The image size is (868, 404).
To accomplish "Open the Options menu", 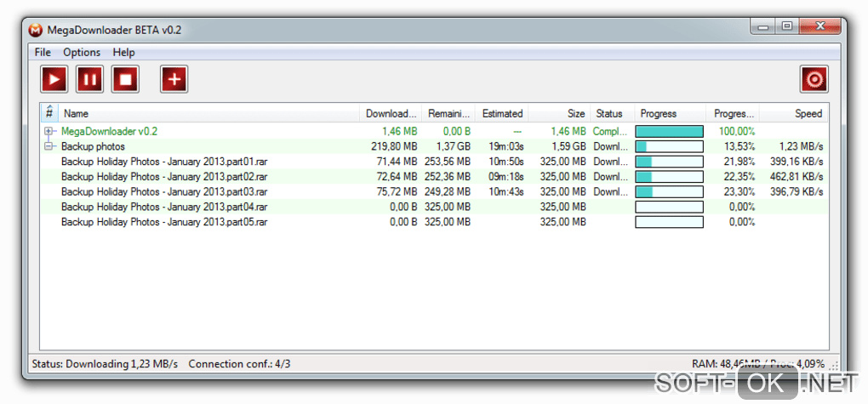I will (82, 53).
